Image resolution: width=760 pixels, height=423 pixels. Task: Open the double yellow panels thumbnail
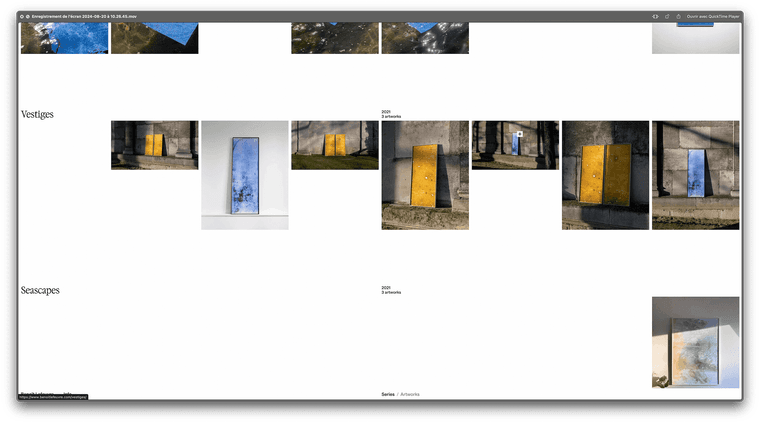(605, 175)
